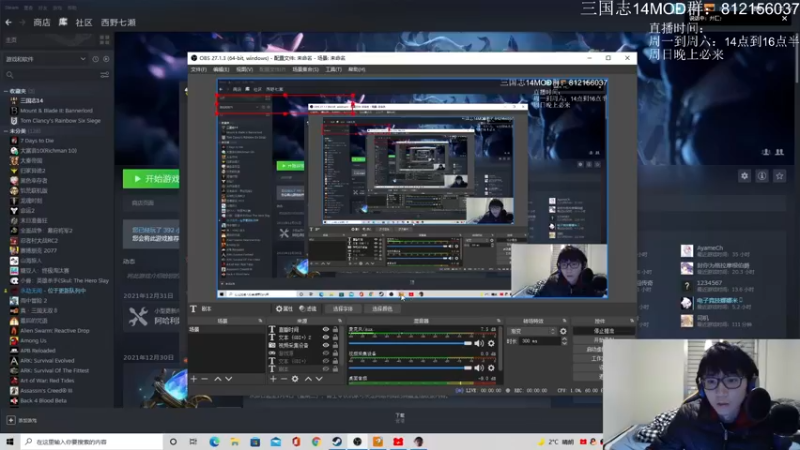
Task: Lock the 视频采集设备 source in sources list
Action: [x=335, y=345]
